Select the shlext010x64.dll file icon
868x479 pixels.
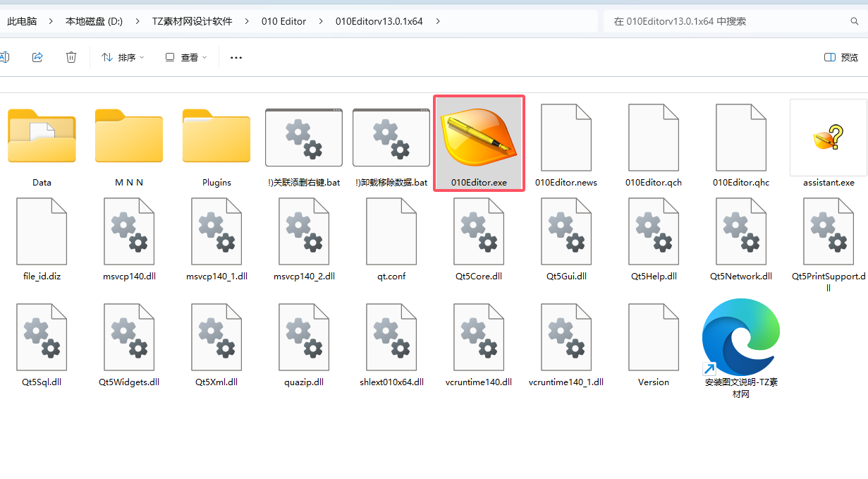pyautogui.click(x=391, y=336)
